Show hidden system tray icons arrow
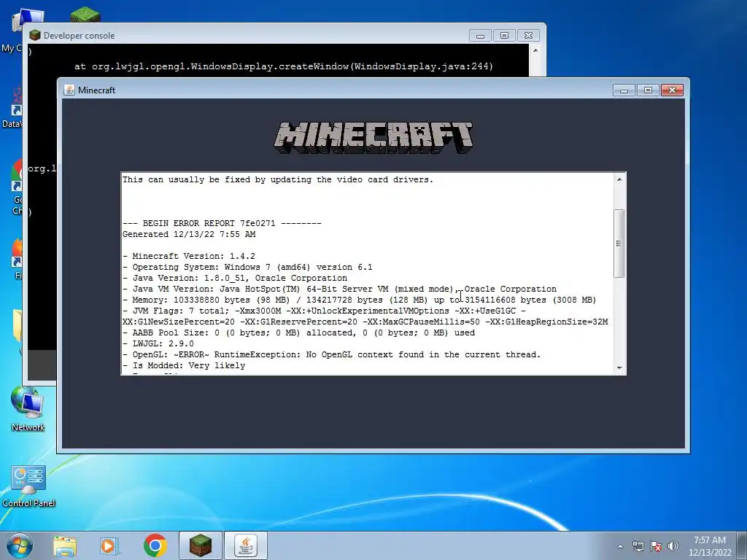 620,546
